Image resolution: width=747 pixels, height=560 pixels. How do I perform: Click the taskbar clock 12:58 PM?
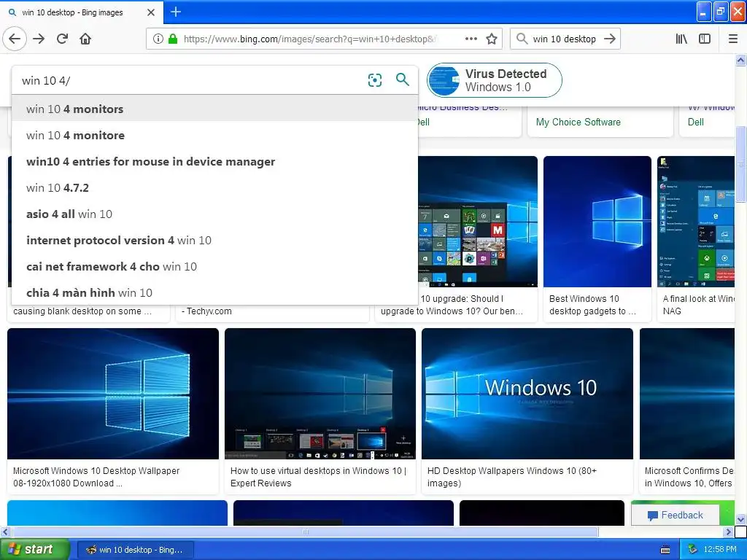pyautogui.click(x=720, y=550)
